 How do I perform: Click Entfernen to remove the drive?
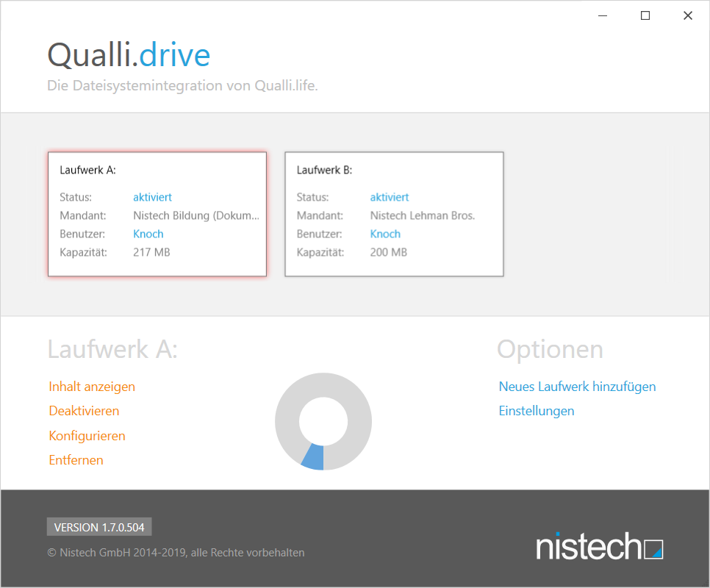(x=76, y=460)
